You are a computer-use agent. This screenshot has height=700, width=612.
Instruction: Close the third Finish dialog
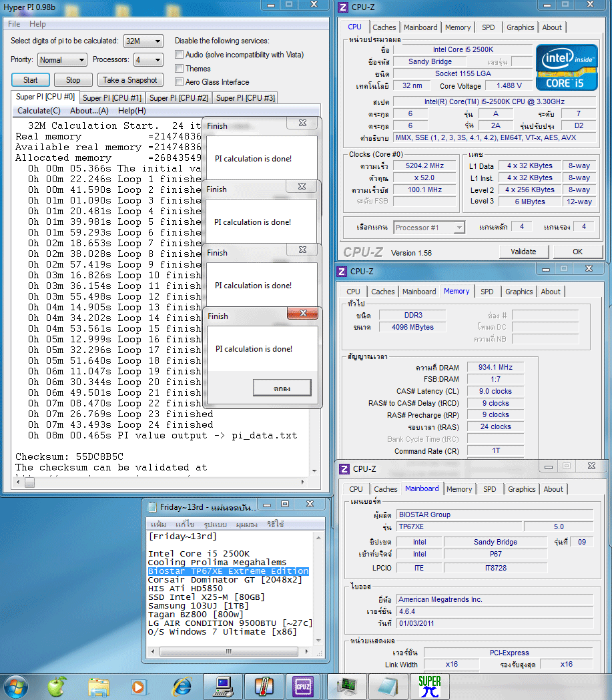click(302, 250)
